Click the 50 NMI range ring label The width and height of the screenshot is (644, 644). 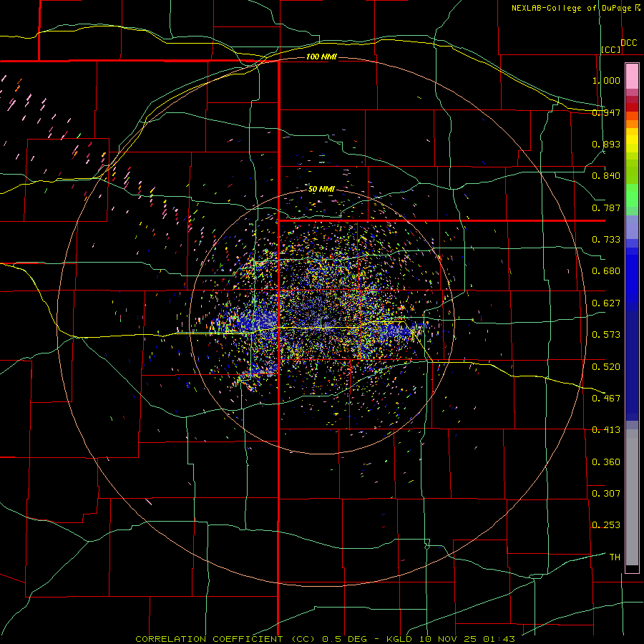[x=321, y=189]
